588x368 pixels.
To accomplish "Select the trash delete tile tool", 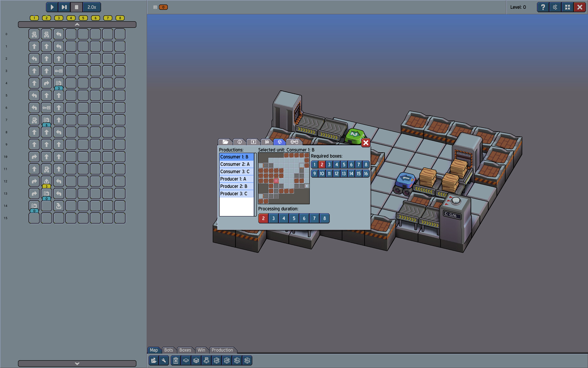I will pyautogui.click(x=176, y=361).
